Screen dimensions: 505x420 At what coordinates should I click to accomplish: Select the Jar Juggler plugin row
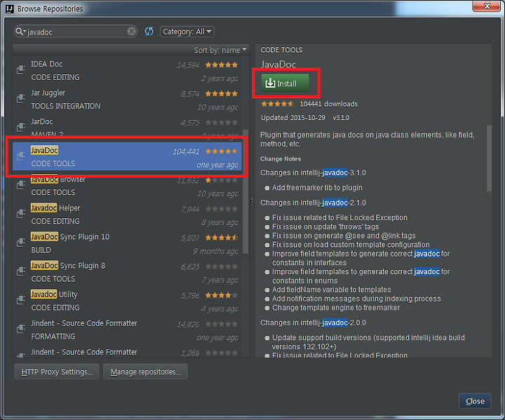pyautogui.click(x=128, y=100)
